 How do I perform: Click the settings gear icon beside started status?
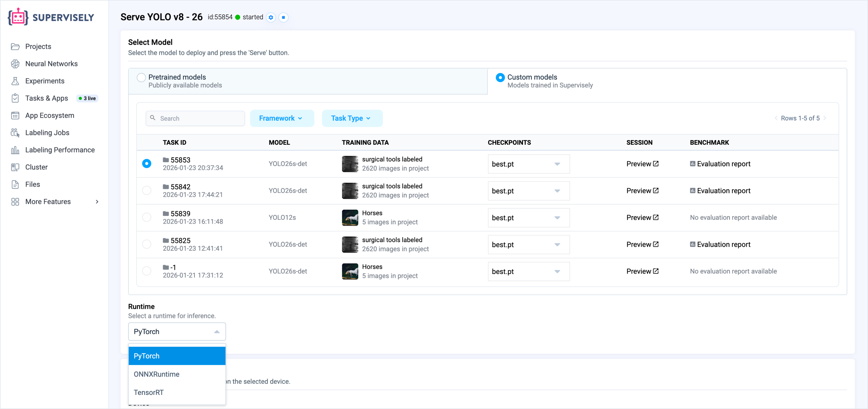(271, 17)
